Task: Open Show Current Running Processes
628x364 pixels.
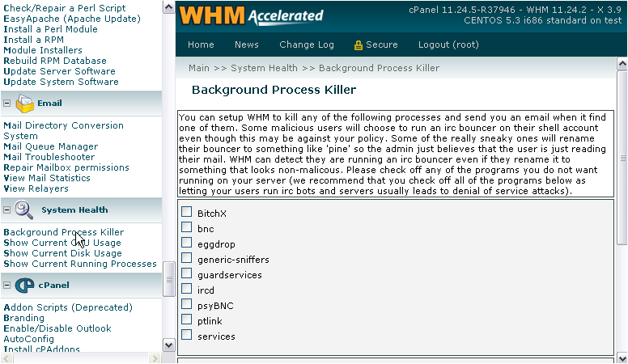Action: pyautogui.click(x=80, y=264)
